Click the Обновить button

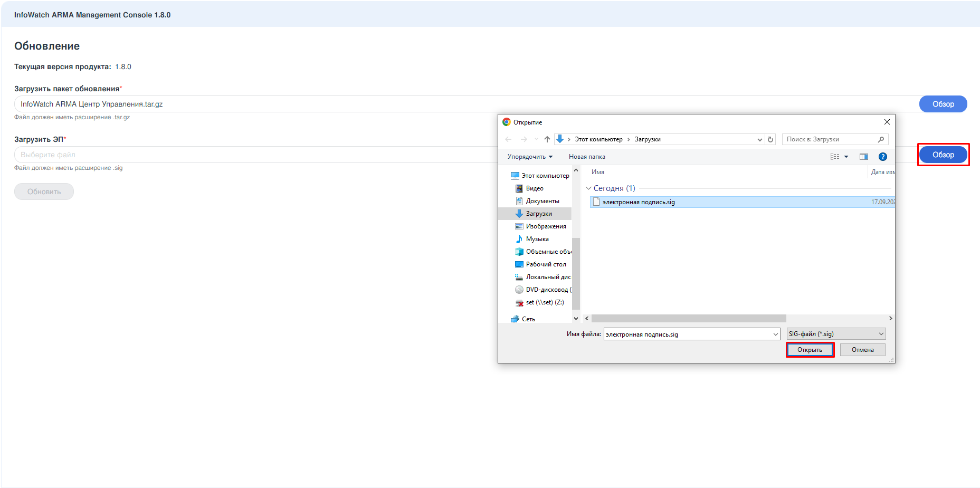[x=44, y=192]
